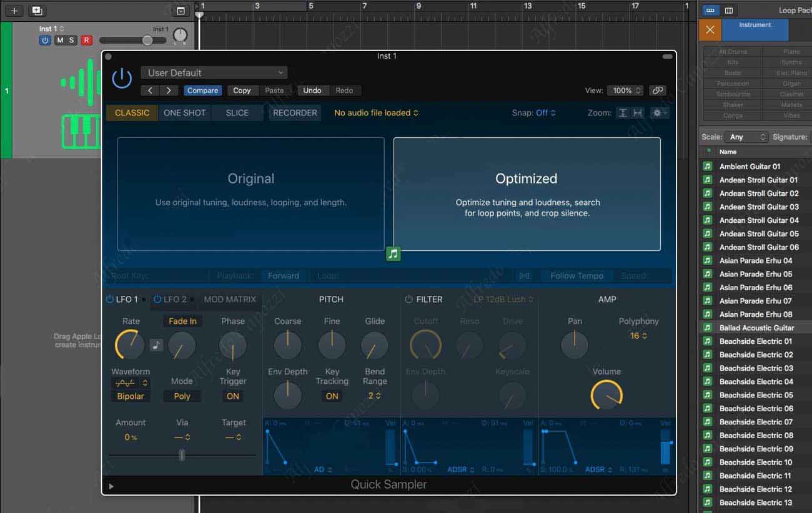This screenshot has width=812, height=513.
Task: Click the Duplicate Track icon
Action: tap(37, 11)
